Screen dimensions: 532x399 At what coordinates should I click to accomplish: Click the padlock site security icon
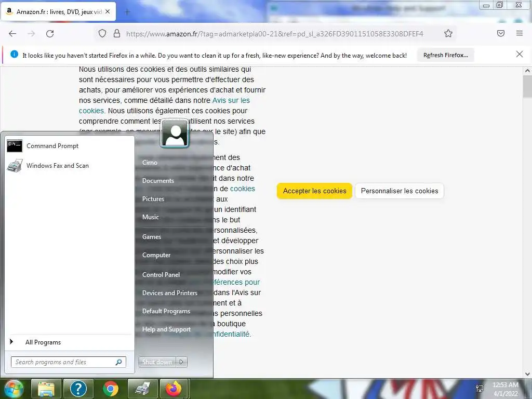pos(117,33)
